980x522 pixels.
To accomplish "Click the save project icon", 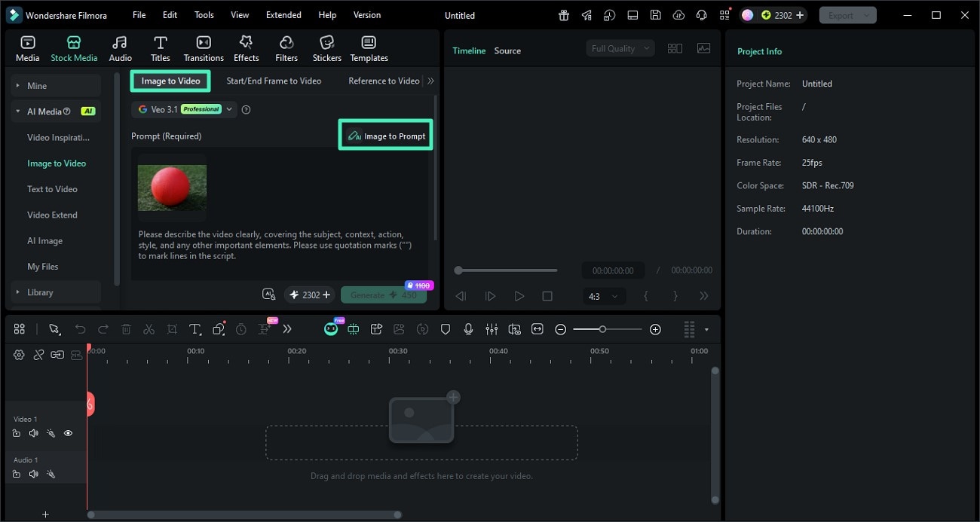I will tap(656, 15).
